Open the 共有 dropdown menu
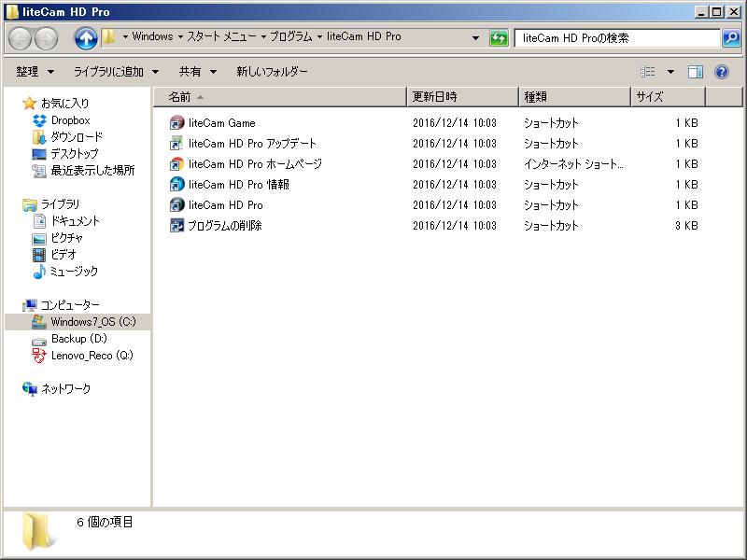This screenshot has width=747, height=560. pos(197,72)
